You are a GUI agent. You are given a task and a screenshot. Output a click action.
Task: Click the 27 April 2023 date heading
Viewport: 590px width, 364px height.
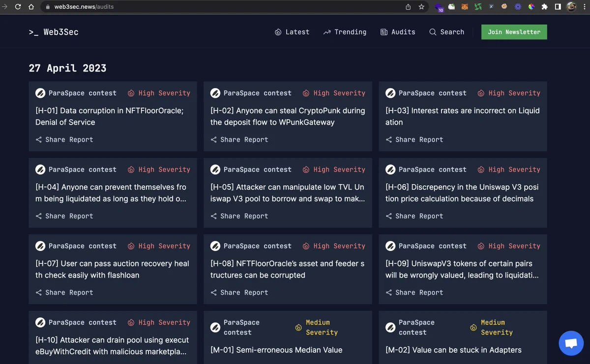click(x=67, y=68)
